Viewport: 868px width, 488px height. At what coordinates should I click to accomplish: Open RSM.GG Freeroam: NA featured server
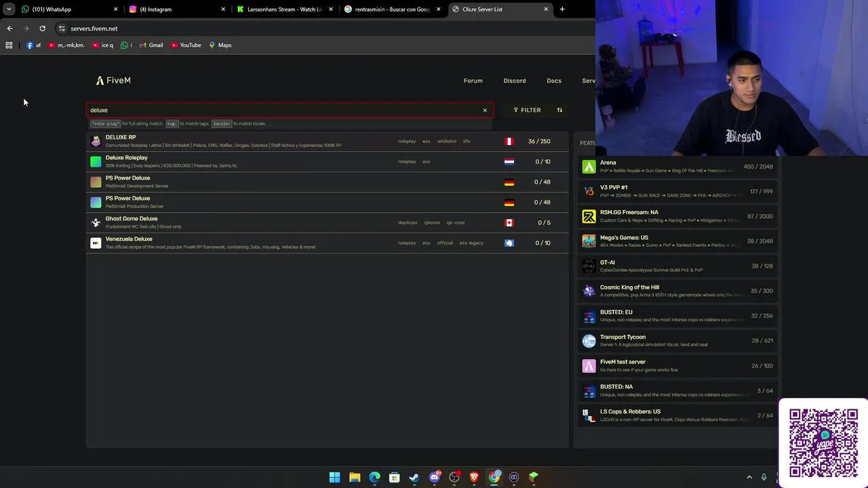[677, 216]
